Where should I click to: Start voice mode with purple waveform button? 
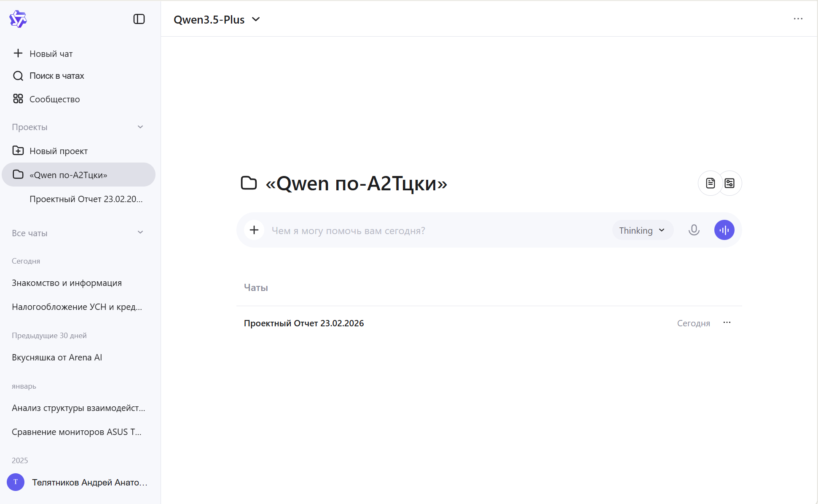point(724,230)
